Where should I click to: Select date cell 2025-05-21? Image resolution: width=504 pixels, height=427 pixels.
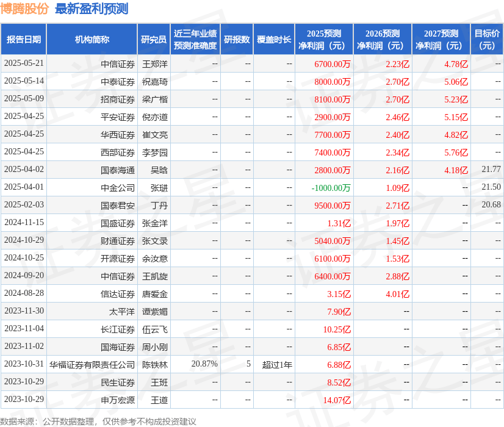[24, 63]
